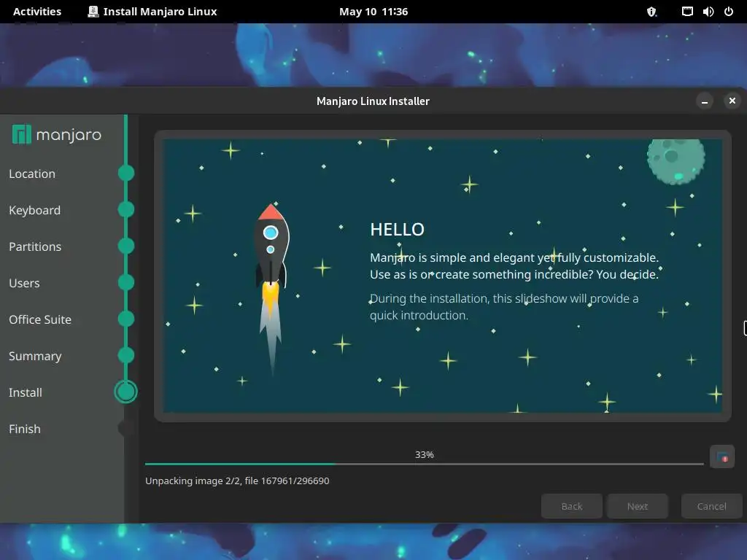Click the unpacking image status text

pyautogui.click(x=237, y=481)
